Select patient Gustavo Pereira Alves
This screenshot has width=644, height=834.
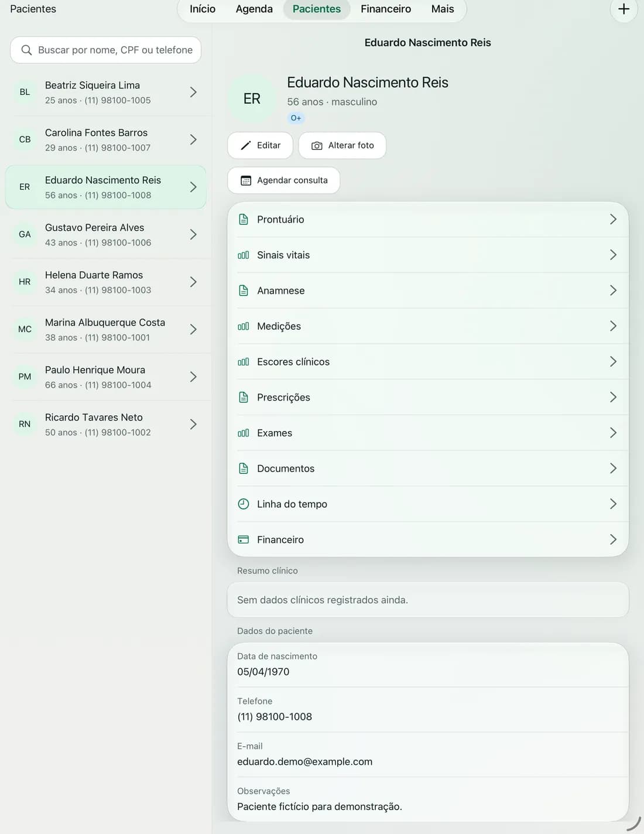pyautogui.click(x=106, y=234)
